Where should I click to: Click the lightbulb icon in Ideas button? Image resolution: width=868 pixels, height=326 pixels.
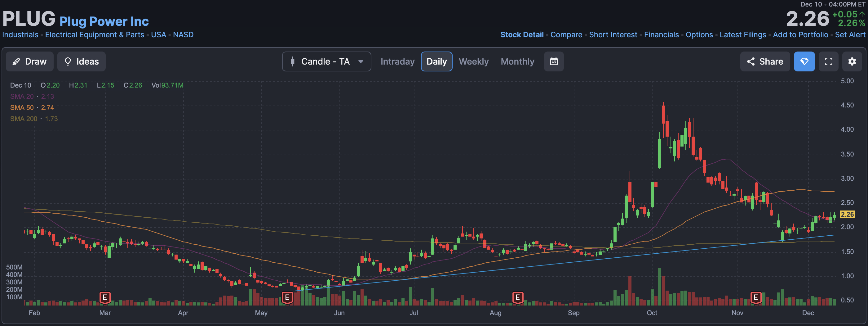point(68,61)
